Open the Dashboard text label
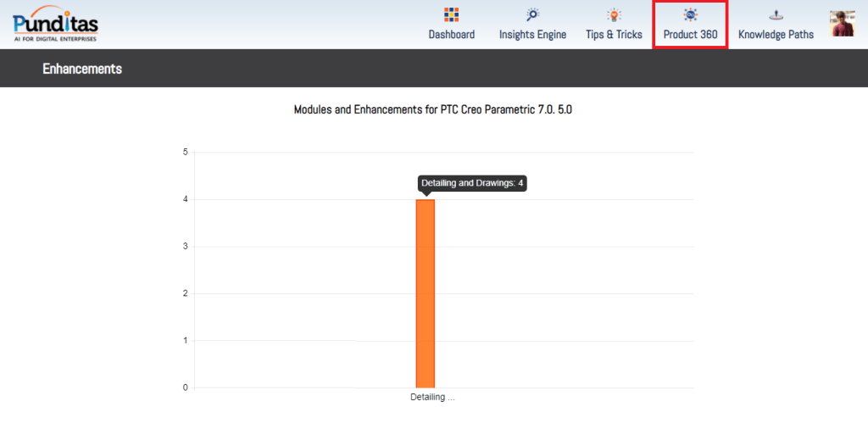Screen dimensions: 868x435 tap(451, 35)
